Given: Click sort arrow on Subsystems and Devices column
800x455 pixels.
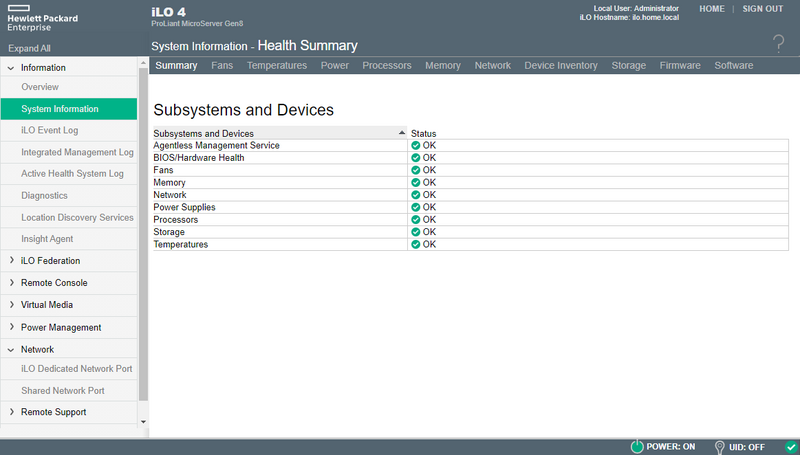Looking at the screenshot, I should 402,133.
